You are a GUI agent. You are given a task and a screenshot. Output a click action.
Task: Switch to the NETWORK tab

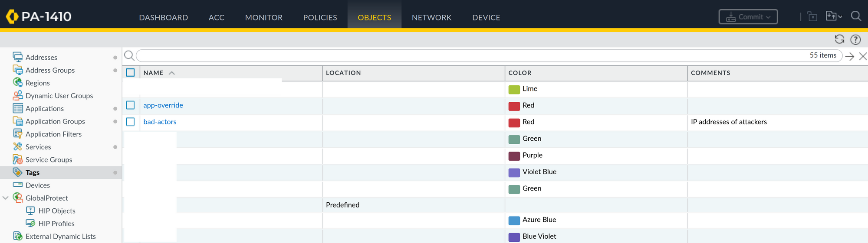pos(431,17)
